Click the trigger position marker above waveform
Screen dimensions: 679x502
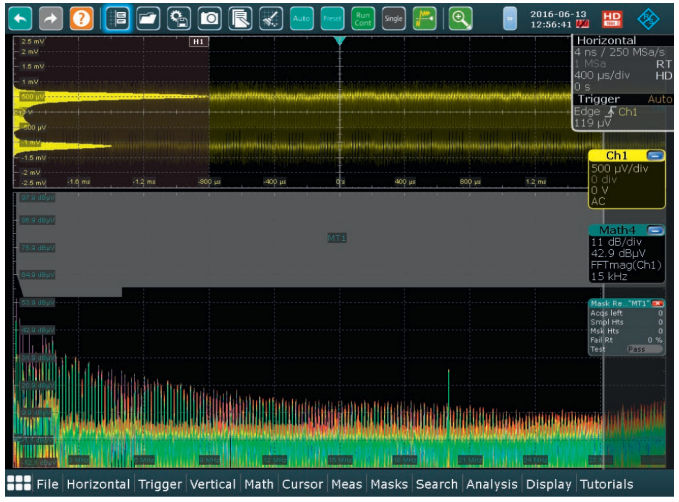pos(340,41)
